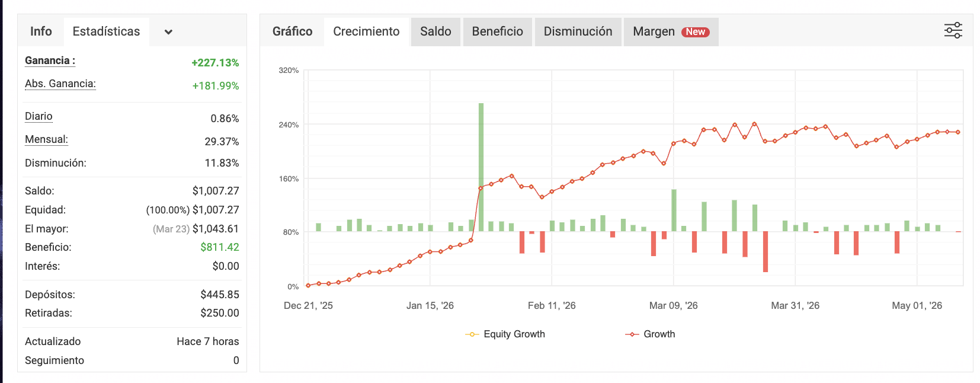Open the chart settings sliders icon
This screenshot has height=383, width=980.
coord(953,30)
